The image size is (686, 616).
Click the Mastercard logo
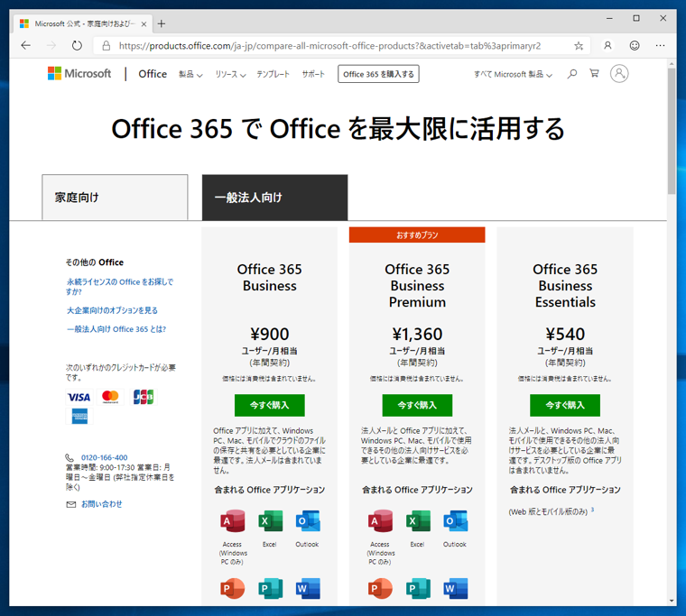point(110,397)
